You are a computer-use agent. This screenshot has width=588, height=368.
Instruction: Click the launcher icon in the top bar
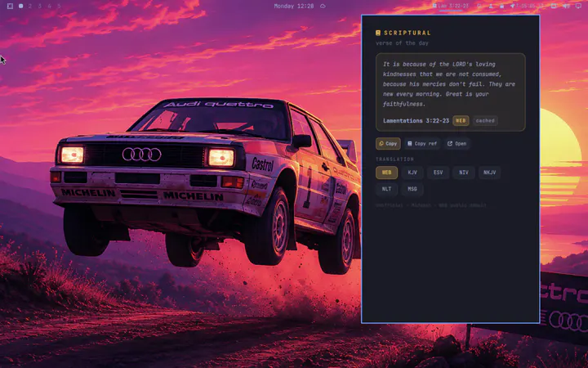pos(10,6)
